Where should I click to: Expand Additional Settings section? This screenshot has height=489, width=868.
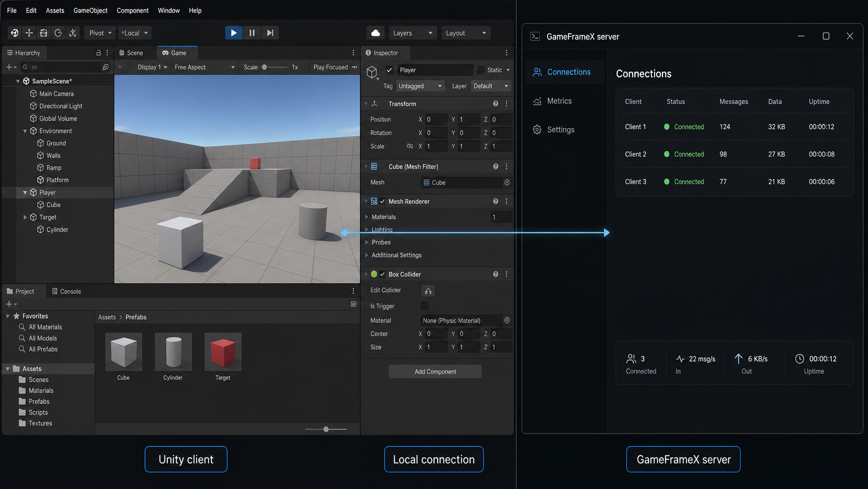(367, 255)
